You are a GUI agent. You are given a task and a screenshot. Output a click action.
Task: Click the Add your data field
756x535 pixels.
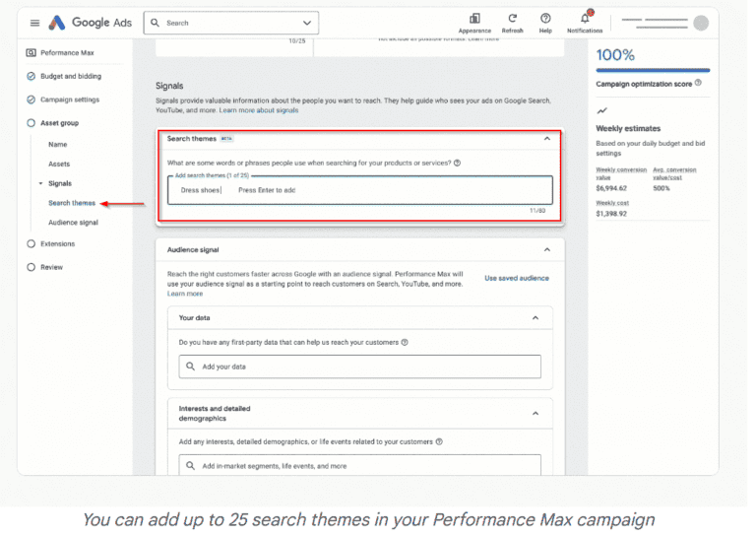(359, 367)
